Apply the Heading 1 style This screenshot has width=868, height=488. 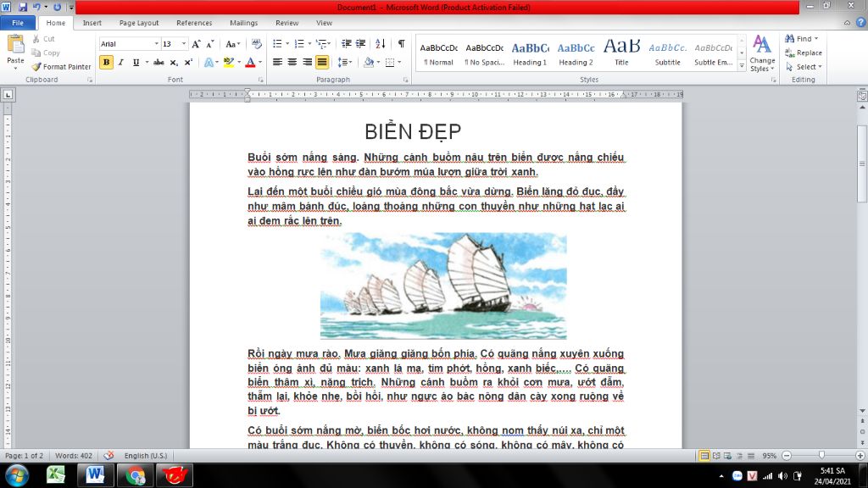click(x=530, y=53)
